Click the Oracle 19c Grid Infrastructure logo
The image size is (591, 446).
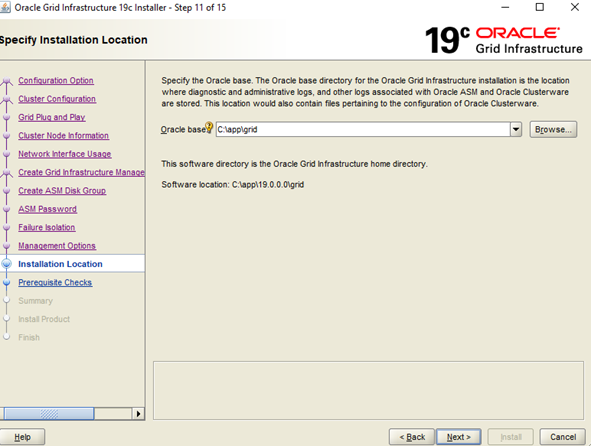[504, 40]
